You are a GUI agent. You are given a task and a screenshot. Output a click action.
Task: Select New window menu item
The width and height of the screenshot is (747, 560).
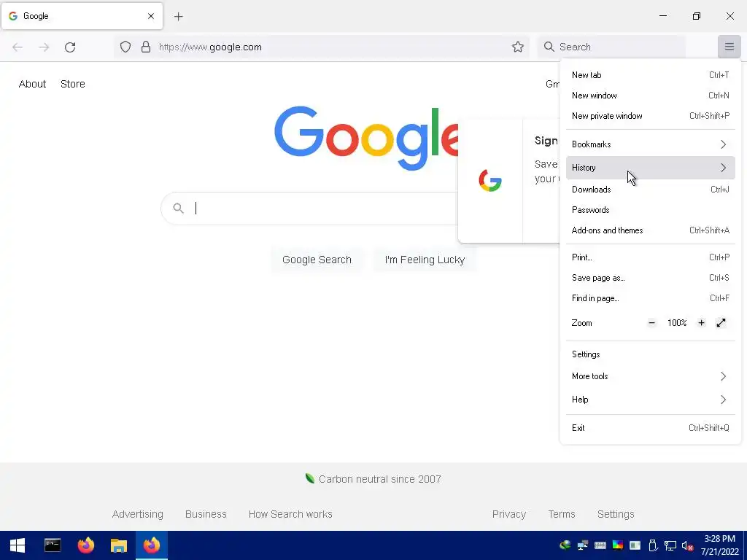[x=650, y=96]
